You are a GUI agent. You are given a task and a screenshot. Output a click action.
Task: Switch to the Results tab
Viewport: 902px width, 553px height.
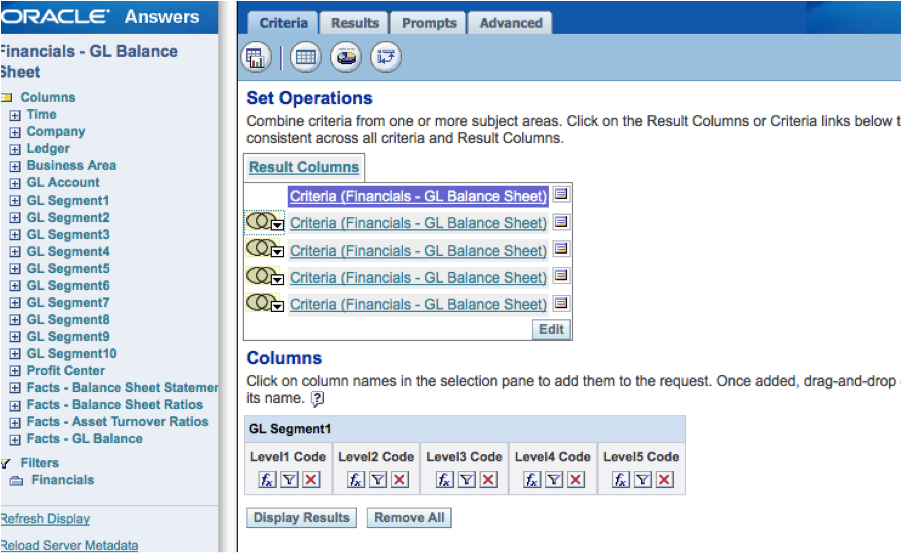355,23
